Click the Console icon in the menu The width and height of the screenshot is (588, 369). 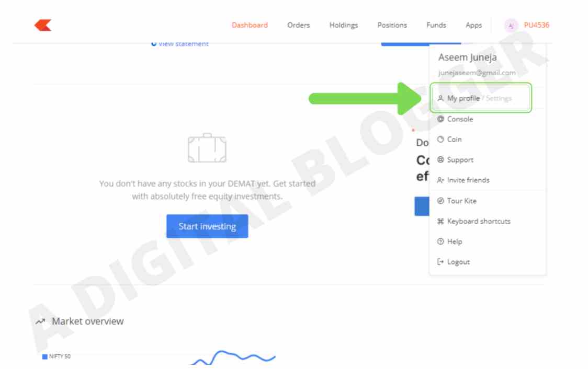440,119
